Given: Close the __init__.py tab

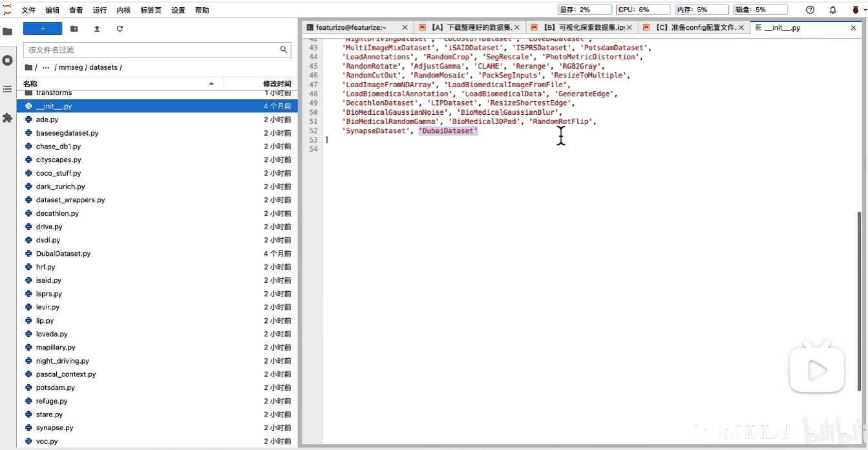Looking at the screenshot, I should click(853, 28).
